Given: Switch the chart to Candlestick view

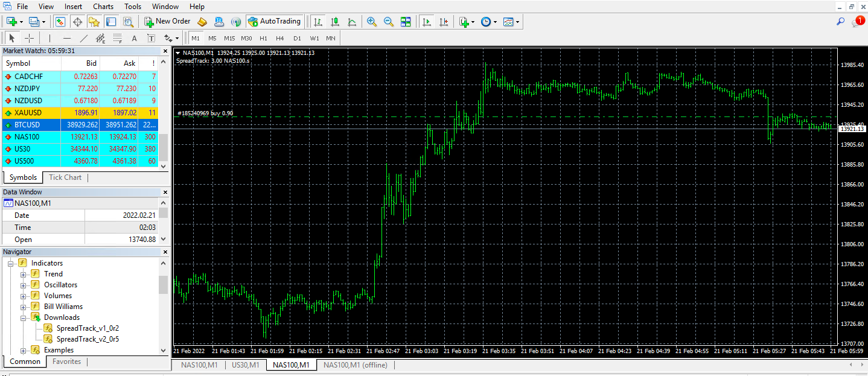Looking at the screenshot, I should pyautogui.click(x=335, y=21).
